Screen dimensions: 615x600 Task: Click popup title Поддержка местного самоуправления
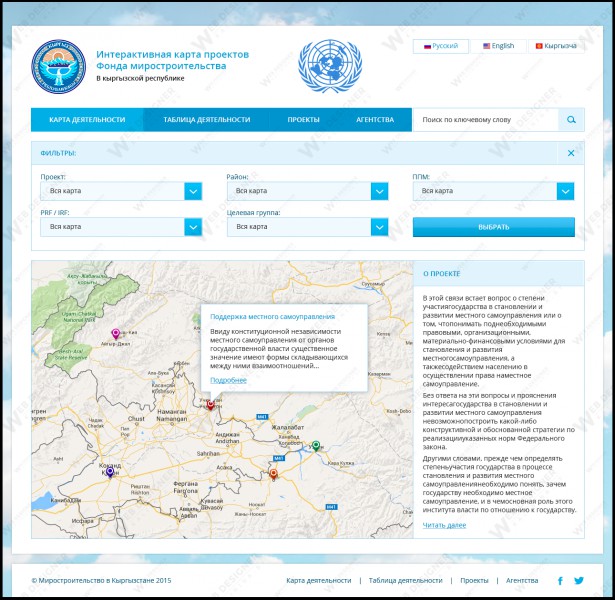[272, 316]
